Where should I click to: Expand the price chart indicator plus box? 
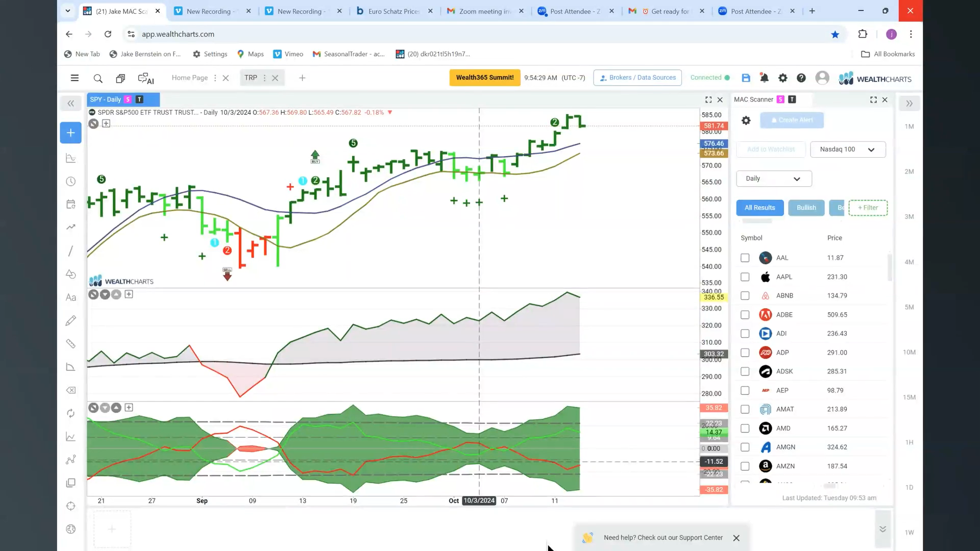pyautogui.click(x=106, y=123)
